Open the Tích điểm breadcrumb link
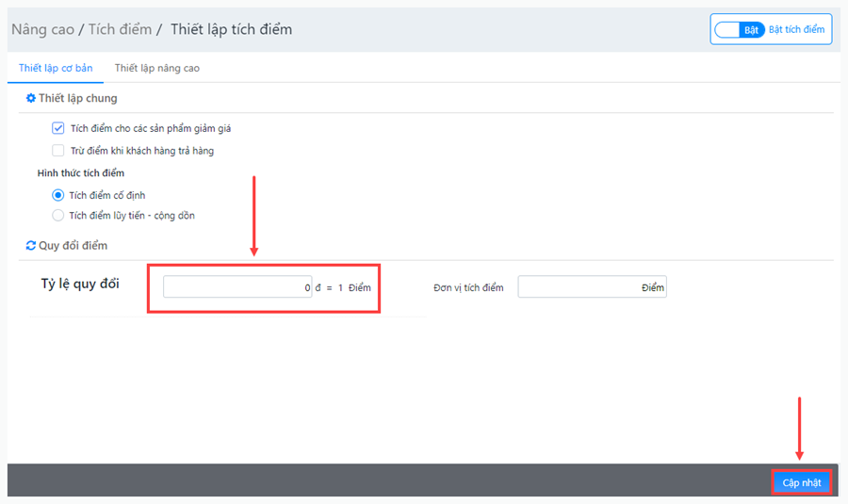848x504 pixels. 120,29
